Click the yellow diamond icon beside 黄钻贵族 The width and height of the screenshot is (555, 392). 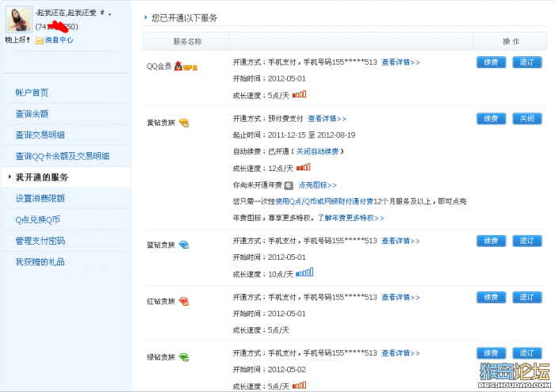[x=184, y=123]
